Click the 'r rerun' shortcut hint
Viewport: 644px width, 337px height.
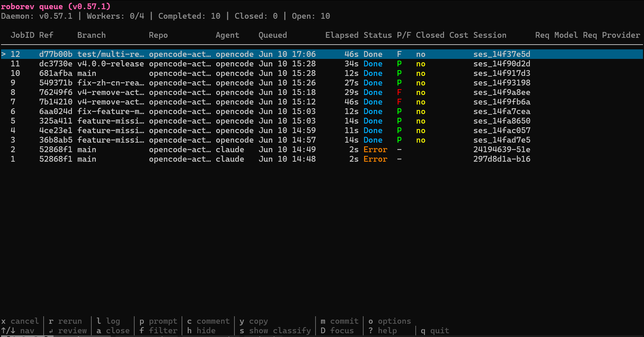click(x=65, y=321)
